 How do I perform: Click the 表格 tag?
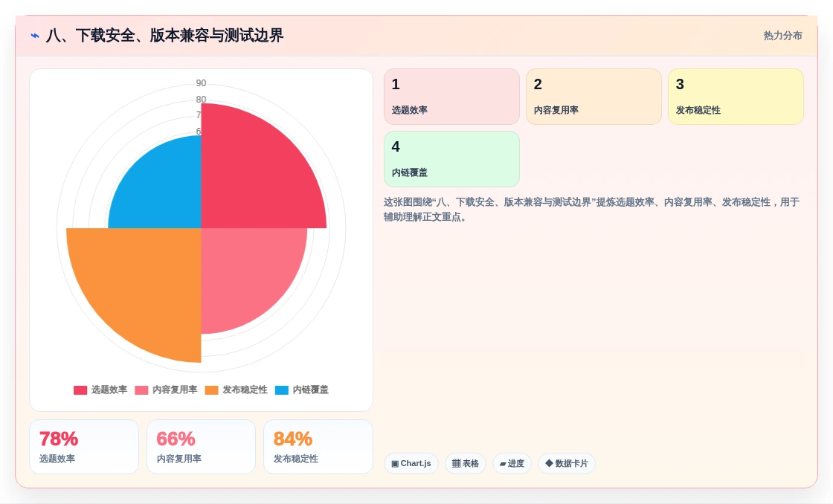[466, 464]
